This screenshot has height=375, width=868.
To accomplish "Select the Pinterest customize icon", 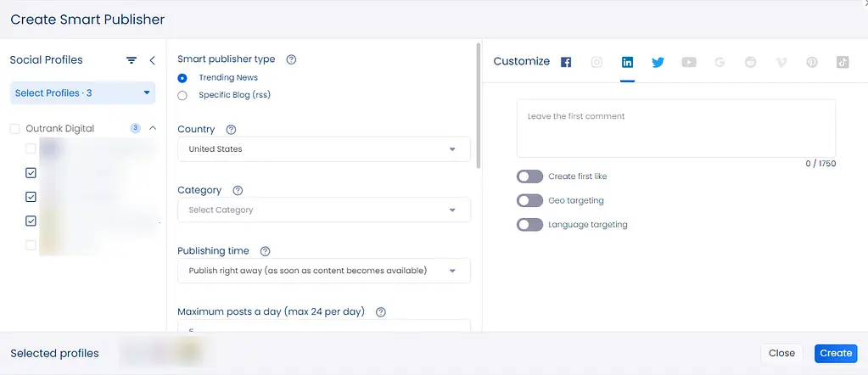I will point(812,62).
